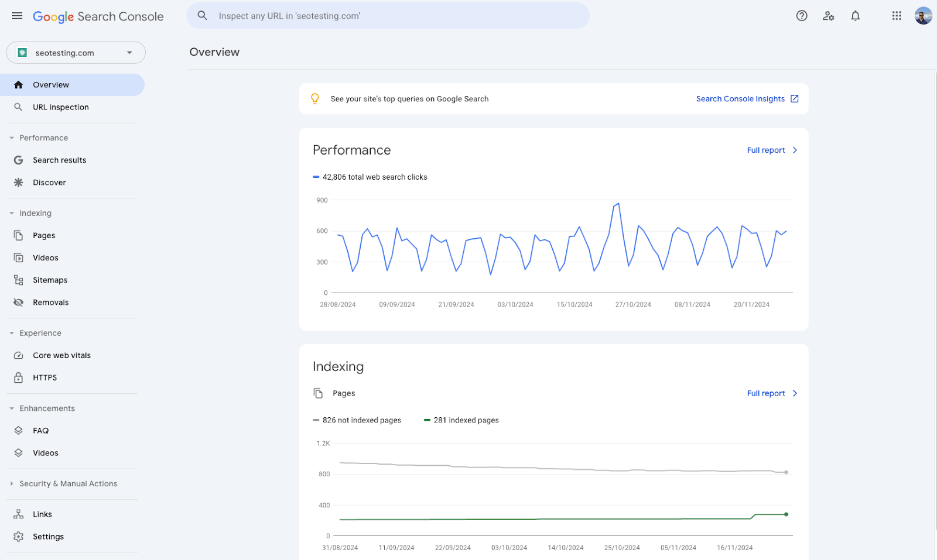Image resolution: width=937 pixels, height=560 pixels.
Task: Open the Google apps grid
Action: click(897, 16)
